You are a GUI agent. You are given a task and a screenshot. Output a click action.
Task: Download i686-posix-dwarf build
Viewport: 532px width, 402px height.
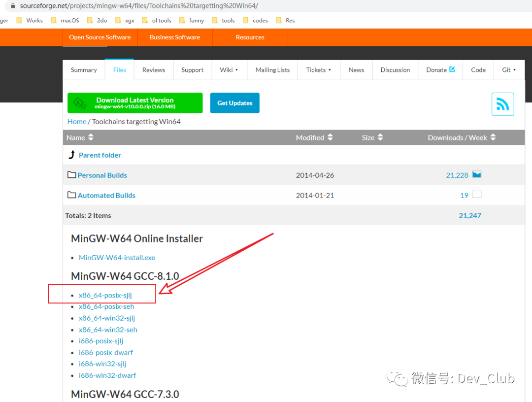point(105,352)
